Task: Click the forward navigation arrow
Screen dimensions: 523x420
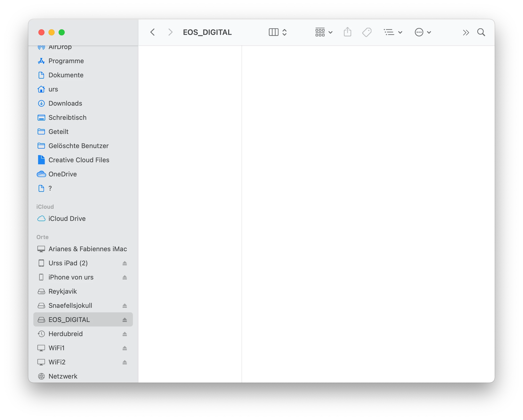Action: (x=170, y=32)
